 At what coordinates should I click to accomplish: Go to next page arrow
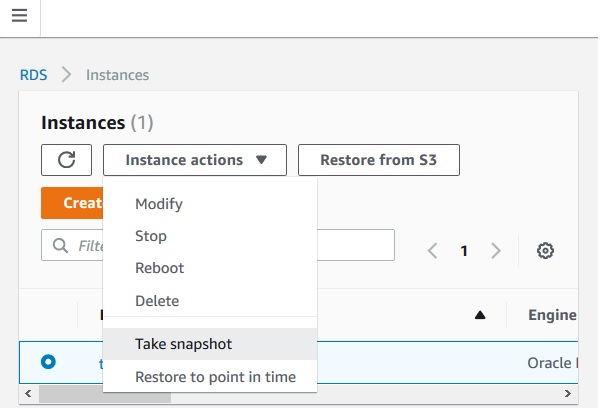(496, 251)
